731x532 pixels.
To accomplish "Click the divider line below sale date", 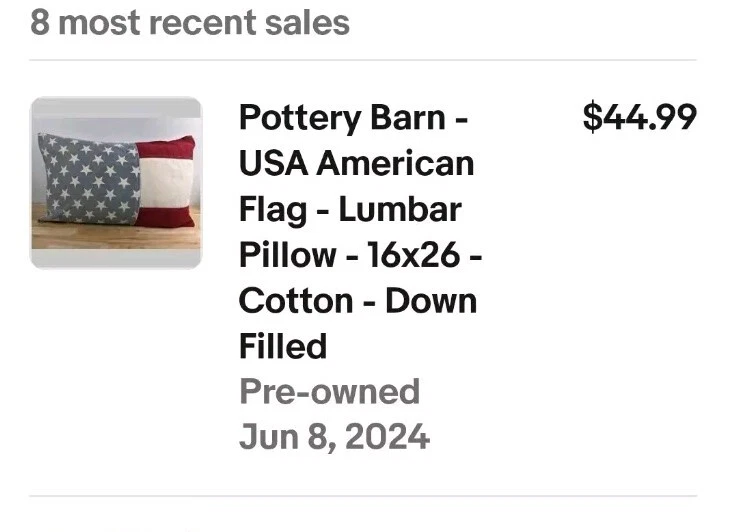I will coord(363,496).
